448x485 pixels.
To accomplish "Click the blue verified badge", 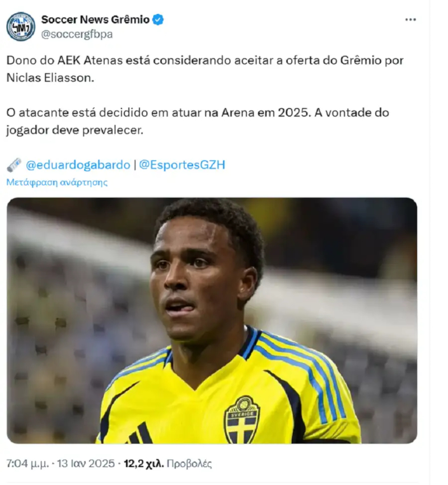I will coord(158,20).
